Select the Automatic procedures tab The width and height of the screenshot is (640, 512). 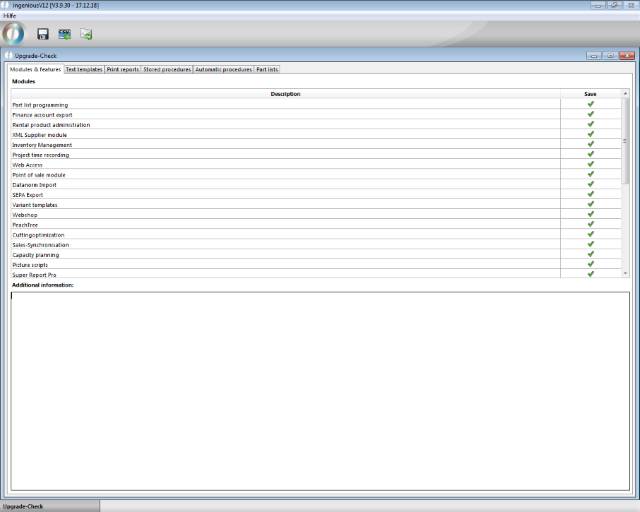click(223, 70)
